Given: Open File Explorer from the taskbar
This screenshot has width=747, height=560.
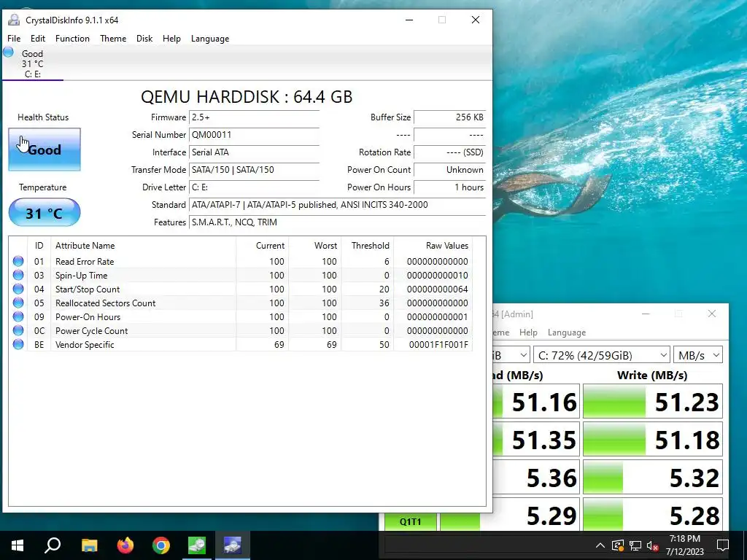Looking at the screenshot, I should (x=89, y=545).
